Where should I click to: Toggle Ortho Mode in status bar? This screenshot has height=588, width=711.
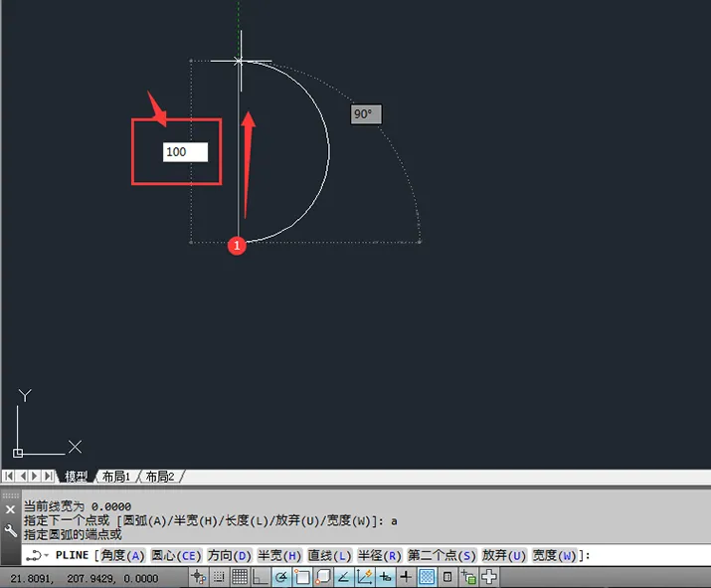(261, 577)
